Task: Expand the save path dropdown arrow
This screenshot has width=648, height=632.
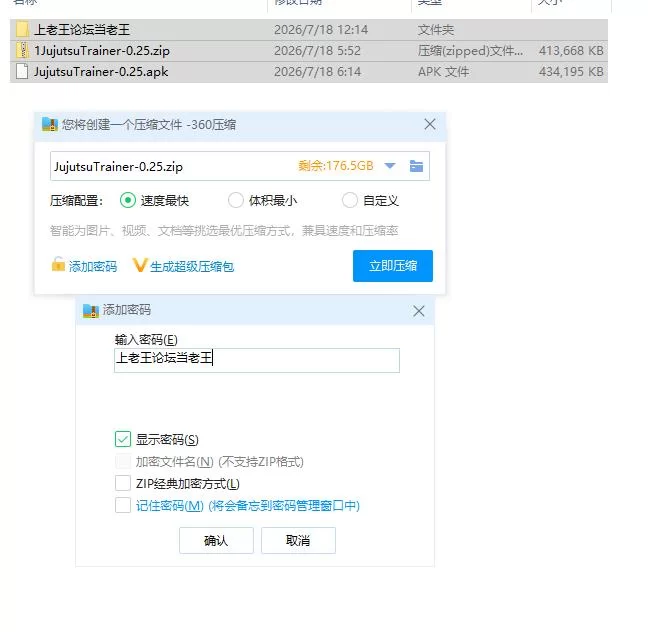Action: 390,166
